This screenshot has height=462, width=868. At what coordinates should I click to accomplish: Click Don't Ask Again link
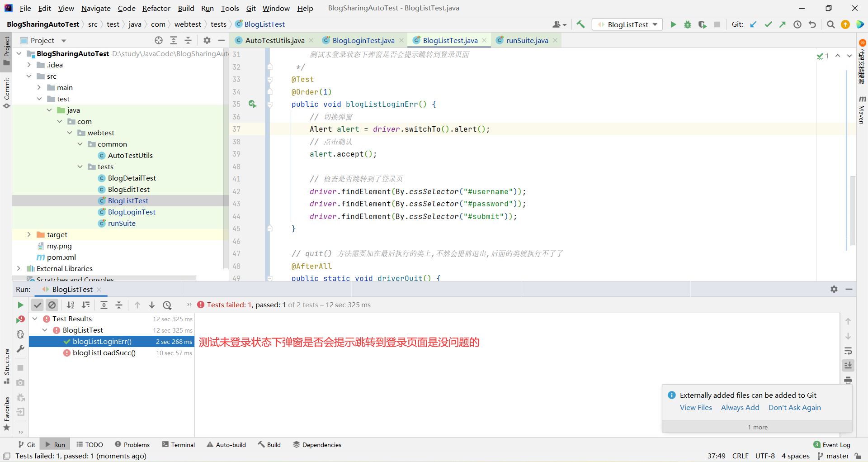click(x=794, y=407)
